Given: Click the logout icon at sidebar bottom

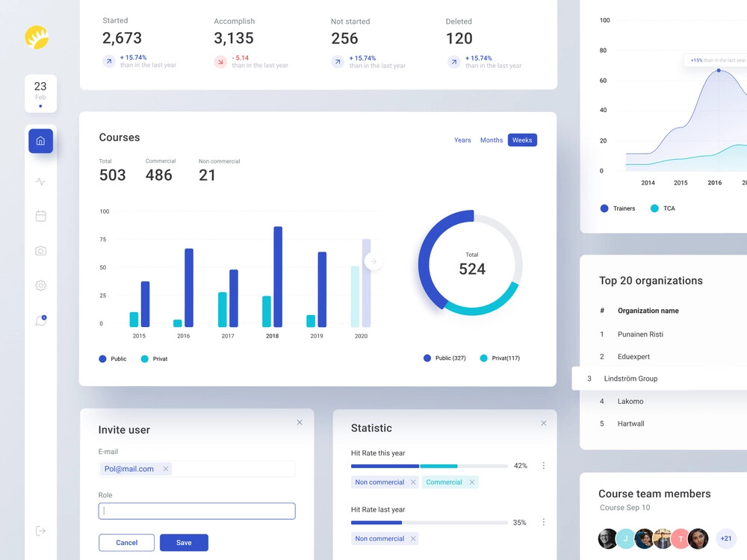Looking at the screenshot, I should click(x=40, y=531).
